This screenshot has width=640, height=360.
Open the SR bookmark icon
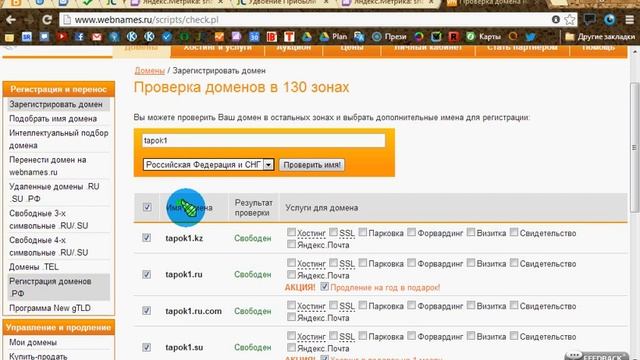pos(27,37)
